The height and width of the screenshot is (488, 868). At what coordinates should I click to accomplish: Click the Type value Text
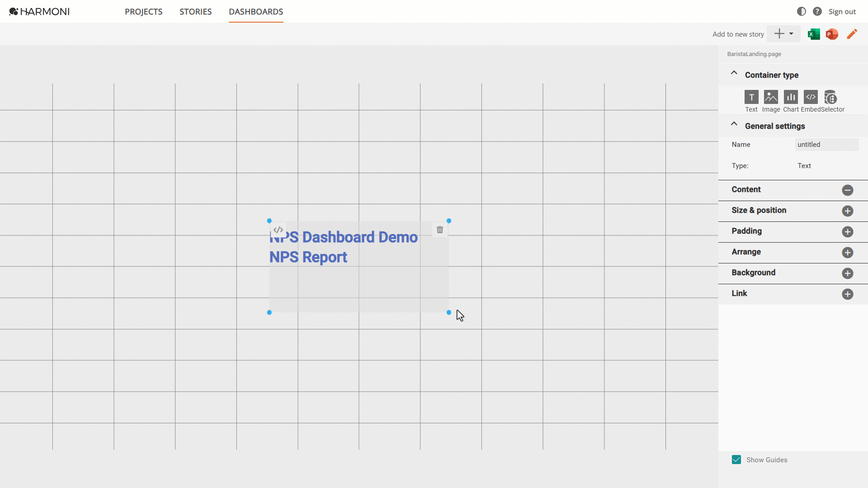804,166
